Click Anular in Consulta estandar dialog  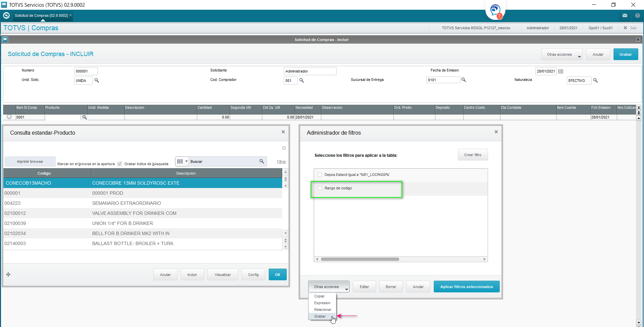point(165,275)
